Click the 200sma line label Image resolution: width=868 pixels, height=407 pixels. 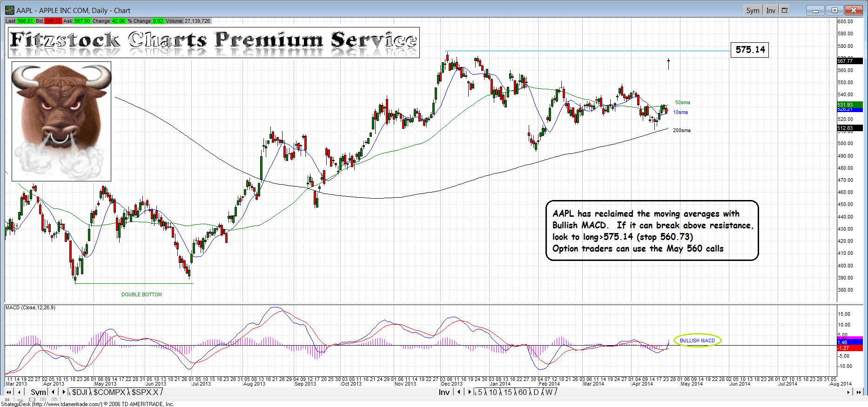(682, 130)
